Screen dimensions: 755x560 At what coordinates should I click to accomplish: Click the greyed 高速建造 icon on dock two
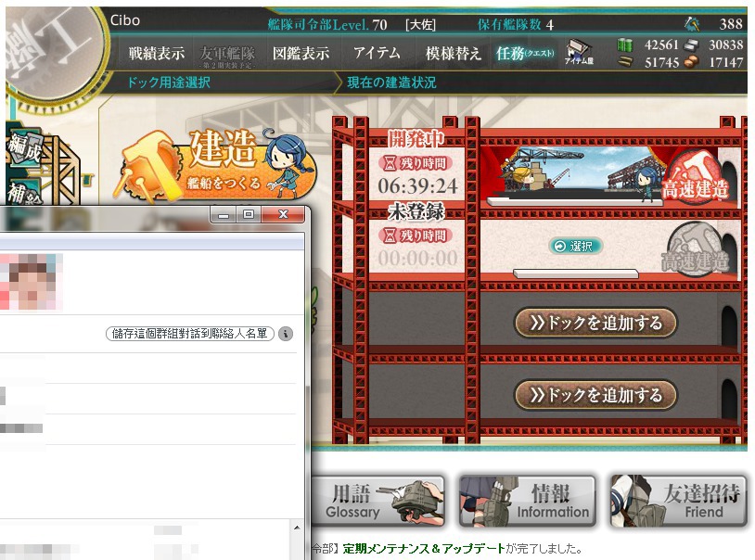(x=696, y=250)
